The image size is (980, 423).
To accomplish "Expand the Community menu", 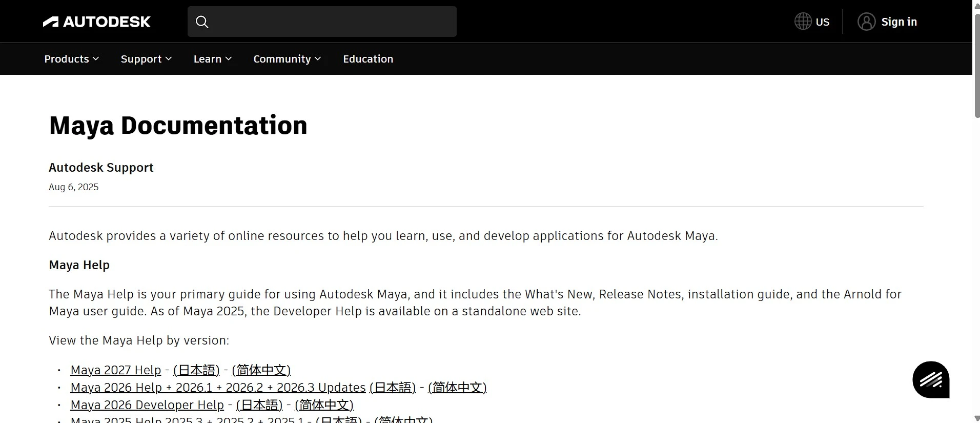I will tap(287, 59).
